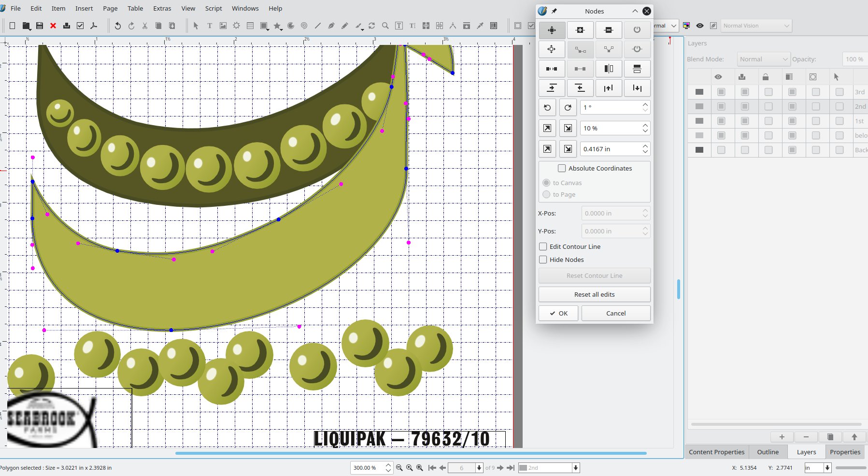Open the Extras menu
868x476 pixels.
coord(162,8)
